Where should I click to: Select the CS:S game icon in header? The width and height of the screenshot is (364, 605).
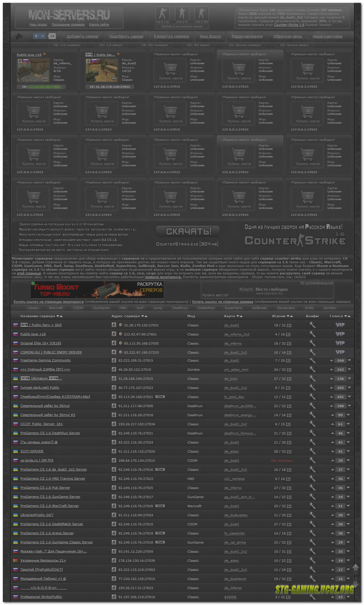(x=182, y=14)
